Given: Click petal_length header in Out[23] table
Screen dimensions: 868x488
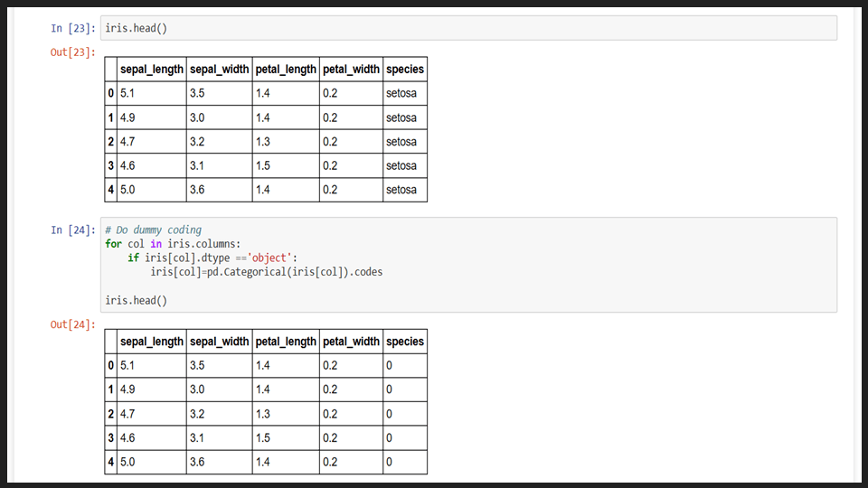Looking at the screenshot, I should click(x=286, y=70).
